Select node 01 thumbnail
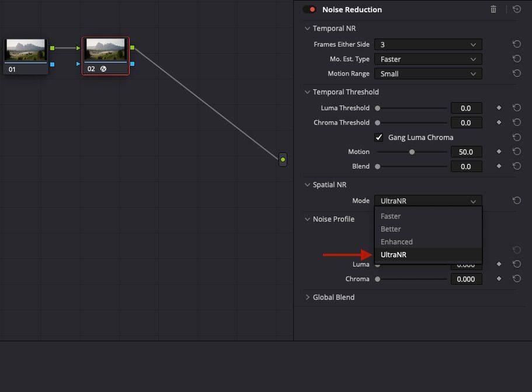The width and height of the screenshot is (532, 392). click(x=26, y=50)
